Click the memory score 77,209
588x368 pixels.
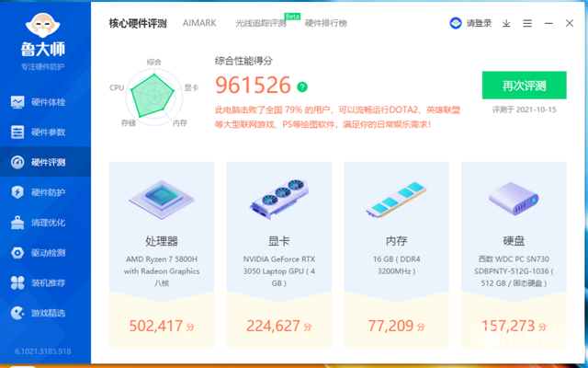click(390, 326)
